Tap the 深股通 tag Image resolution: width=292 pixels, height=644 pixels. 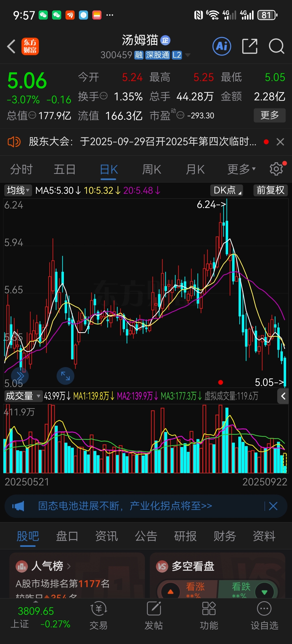click(158, 55)
